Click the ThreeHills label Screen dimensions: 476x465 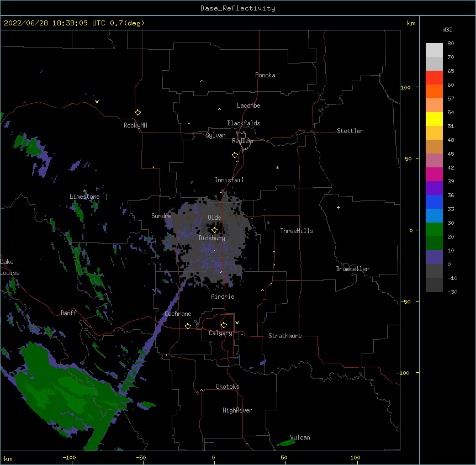pos(297,231)
